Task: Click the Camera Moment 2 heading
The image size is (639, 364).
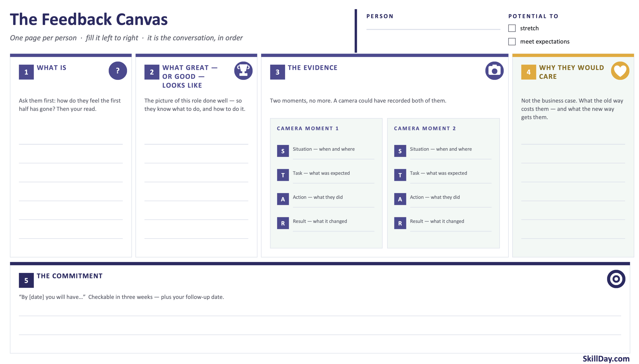Action: (425, 128)
